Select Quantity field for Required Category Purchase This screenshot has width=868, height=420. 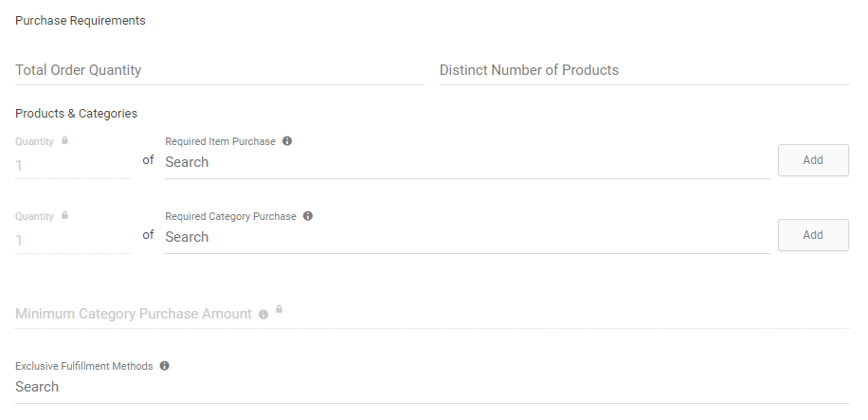[x=73, y=240]
